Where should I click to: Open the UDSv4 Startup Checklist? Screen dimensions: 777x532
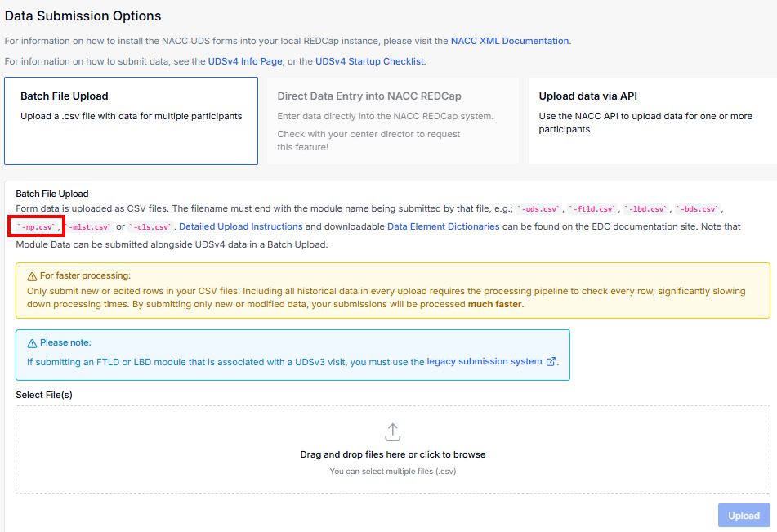[370, 60]
